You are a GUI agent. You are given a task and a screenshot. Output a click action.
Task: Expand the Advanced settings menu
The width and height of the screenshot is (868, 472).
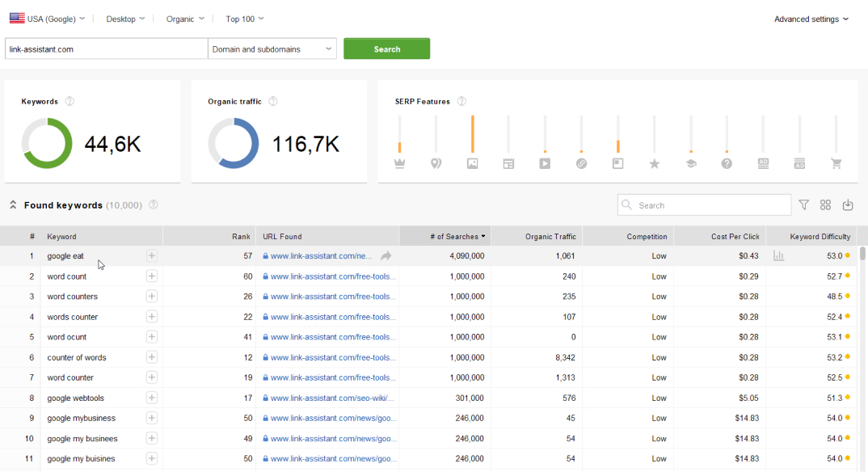(811, 19)
